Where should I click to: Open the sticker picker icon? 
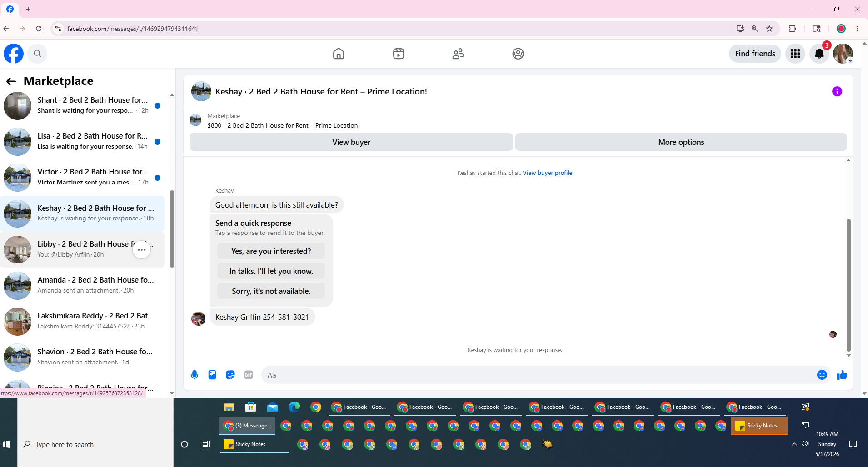click(230, 375)
